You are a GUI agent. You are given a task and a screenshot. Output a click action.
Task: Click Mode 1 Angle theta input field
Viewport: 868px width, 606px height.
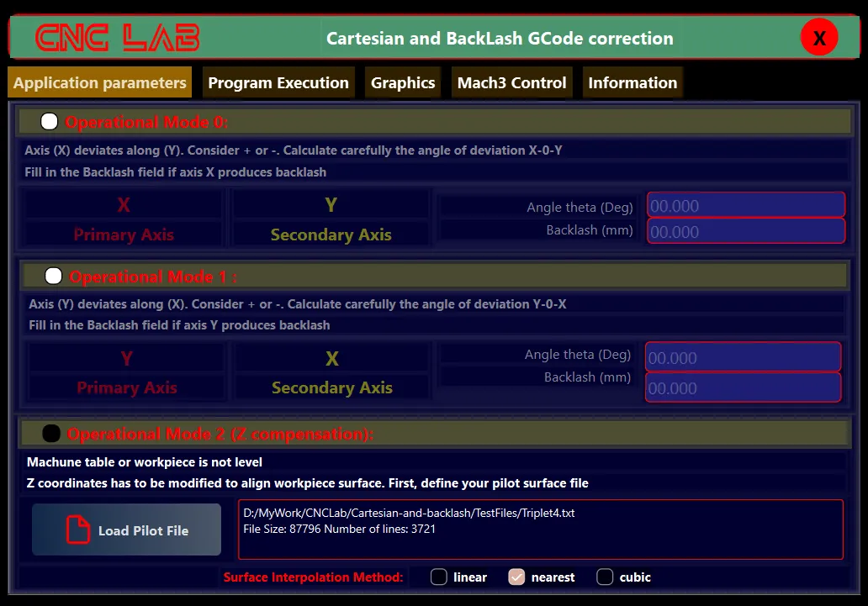(x=743, y=357)
